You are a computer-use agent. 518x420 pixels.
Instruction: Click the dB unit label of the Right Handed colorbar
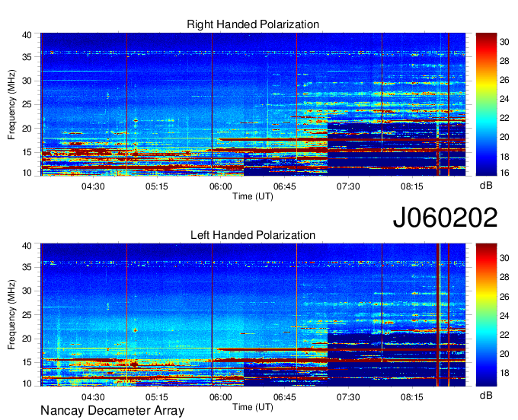pos(486,186)
